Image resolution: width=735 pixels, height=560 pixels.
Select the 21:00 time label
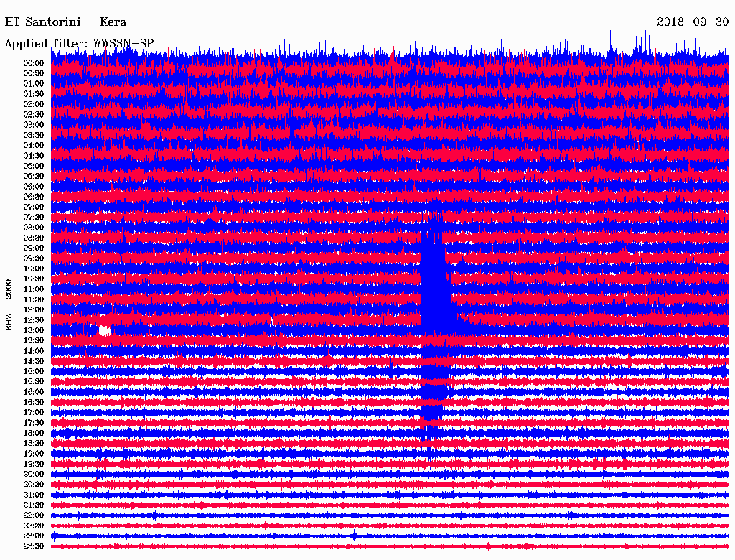point(34,495)
